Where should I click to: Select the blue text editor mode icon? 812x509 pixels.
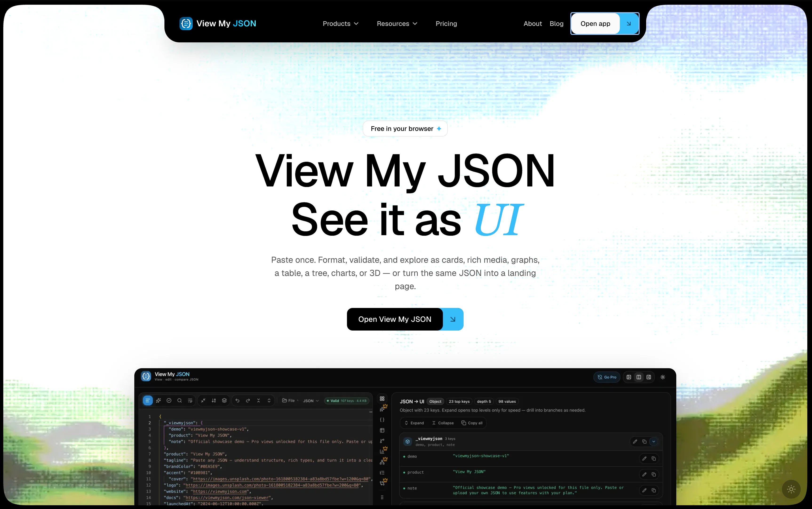(x=148, y=401)
